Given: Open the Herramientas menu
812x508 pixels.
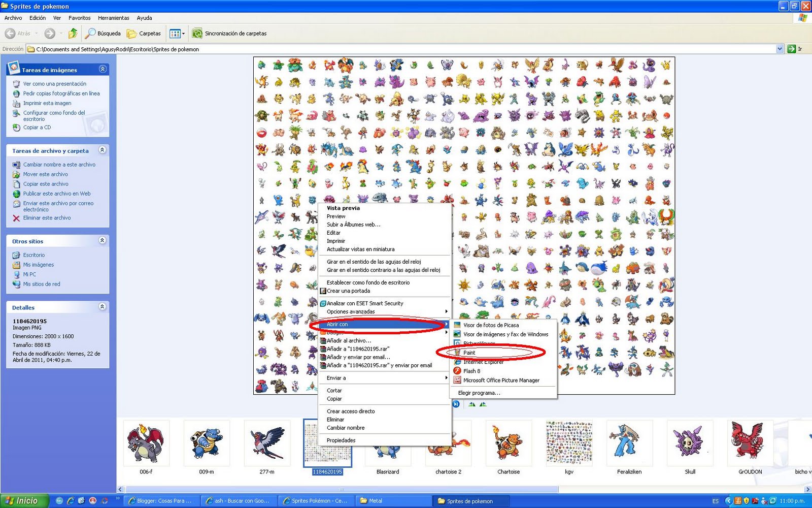Looking at the screenshot, I should tap(114, 18).
